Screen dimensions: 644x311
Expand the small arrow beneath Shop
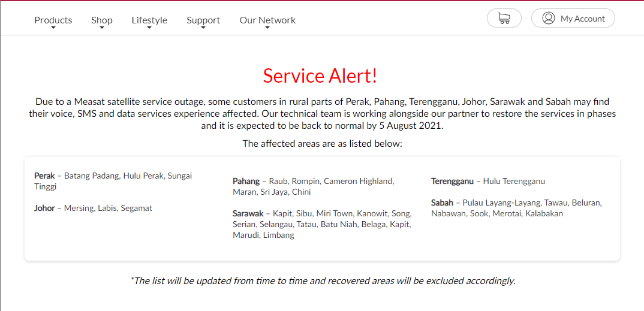pyautogui.click(x=102, y=28)
